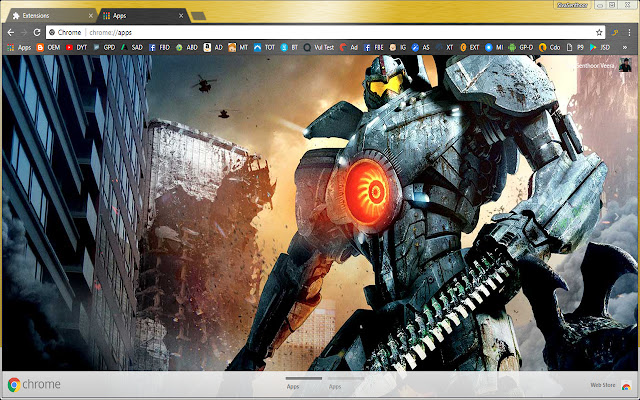This screenshot has width=640, height=400.
Task: View site info via Chrome security chip
Action: 65,32
